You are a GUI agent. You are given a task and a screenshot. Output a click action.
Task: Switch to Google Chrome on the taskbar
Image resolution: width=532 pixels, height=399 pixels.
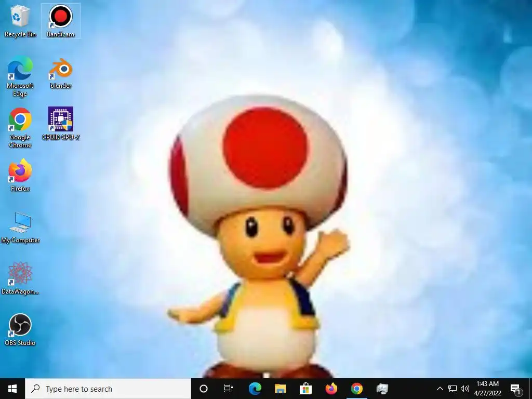click(x=356, y=389)
